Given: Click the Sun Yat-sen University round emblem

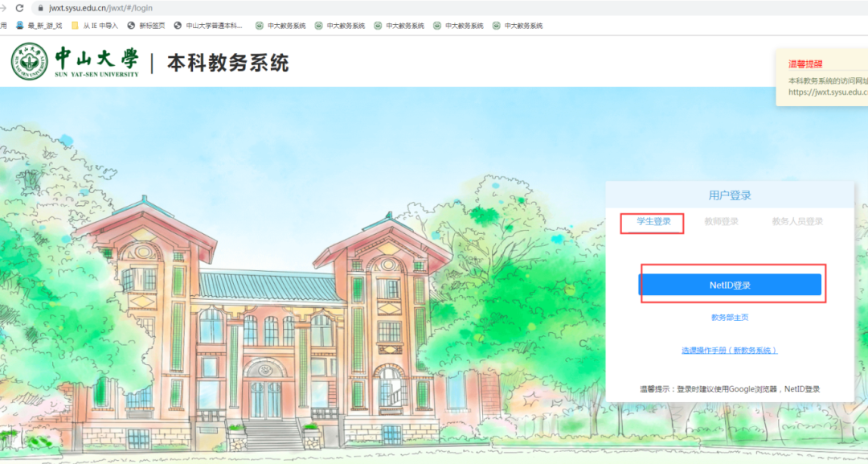Looking at the screenshot, I should click(x=30, y=61).
